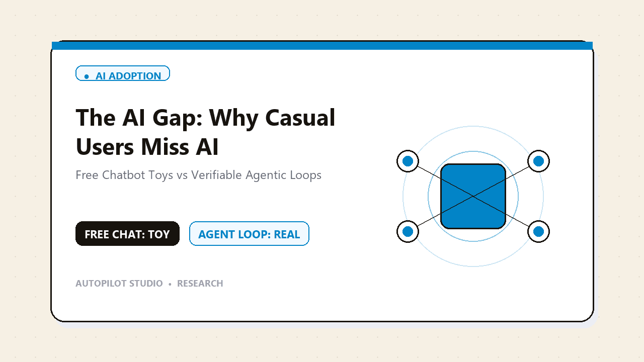Image resolution: width=644 pixels, height=362 pixels.
Task: Click the RESEARCH footer label
Action: point(200,284)
